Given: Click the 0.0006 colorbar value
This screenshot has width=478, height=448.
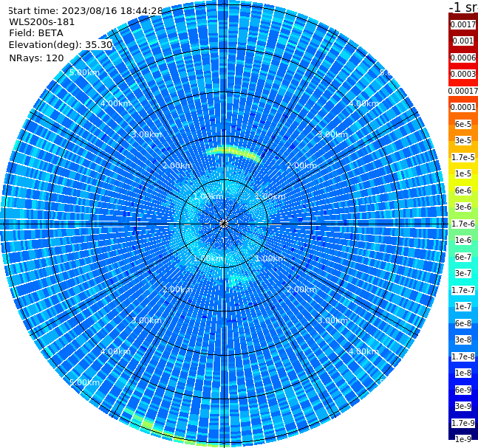Looking at the screenshot, I should tap(463, 58).
